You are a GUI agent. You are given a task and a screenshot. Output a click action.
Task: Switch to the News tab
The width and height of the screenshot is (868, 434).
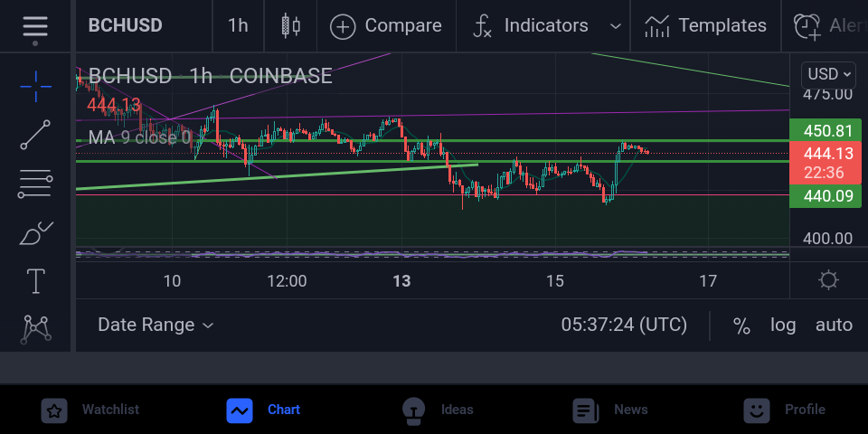[x=630, y=410]
